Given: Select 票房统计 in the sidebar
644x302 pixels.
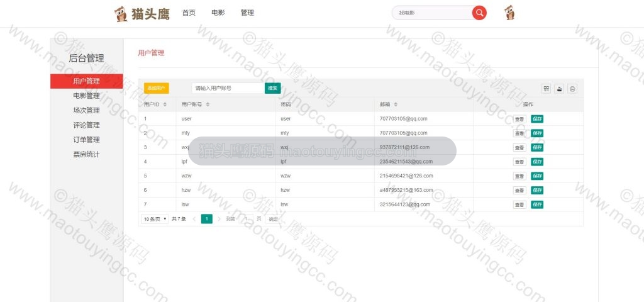Looking at the screenshot, I should (87, 155).
